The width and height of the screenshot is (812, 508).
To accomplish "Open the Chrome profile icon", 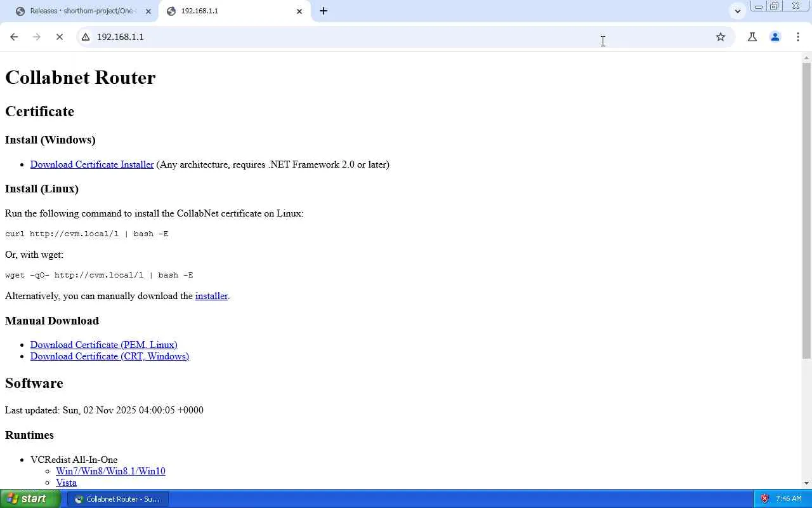I will (775, 37).
